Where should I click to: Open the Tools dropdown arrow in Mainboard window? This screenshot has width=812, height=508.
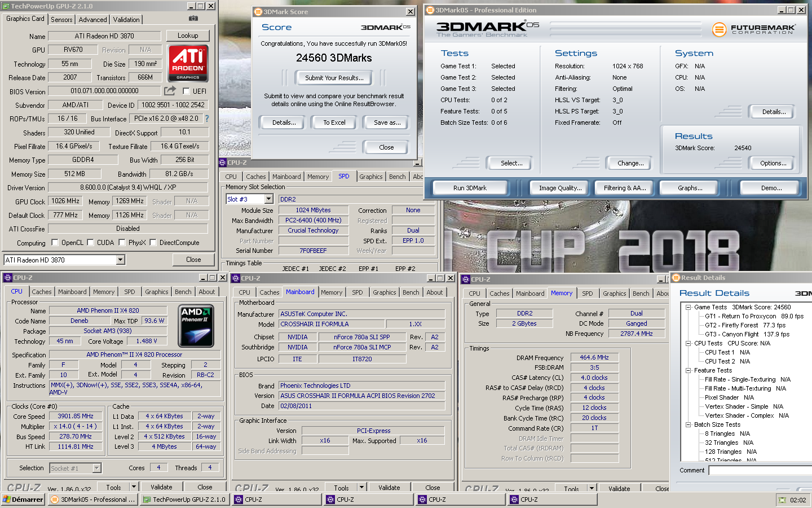coord(361,487)
